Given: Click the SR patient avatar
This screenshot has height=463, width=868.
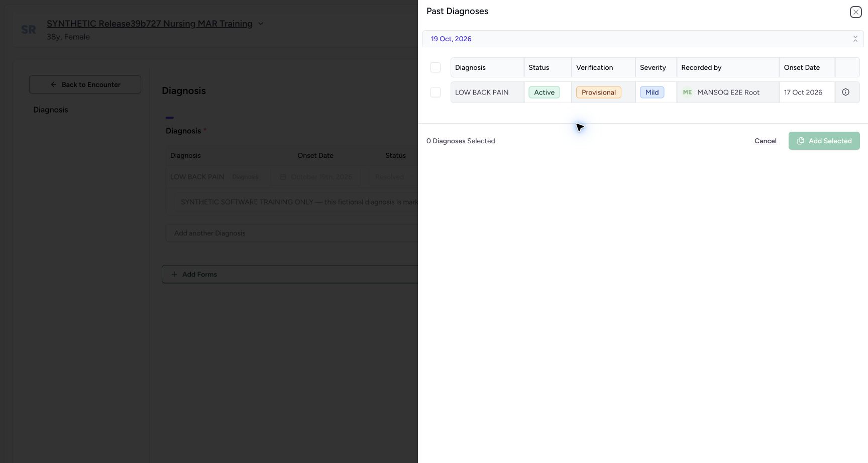Looking at the screenshot, I should point(29,30).
